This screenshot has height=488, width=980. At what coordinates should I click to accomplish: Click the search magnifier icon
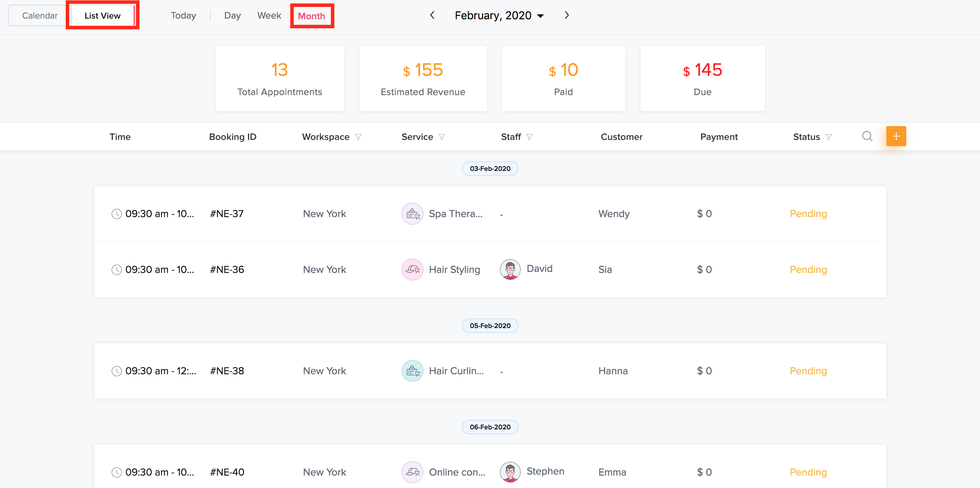pyautogui.click(x=867, y=136)
